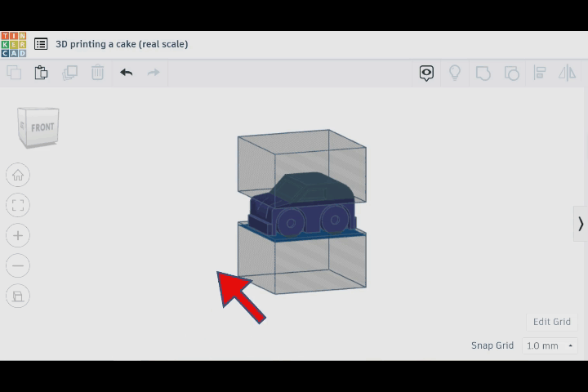588x392 pixels.
Task: Click the Home view button
Action: tap(18, 175)
